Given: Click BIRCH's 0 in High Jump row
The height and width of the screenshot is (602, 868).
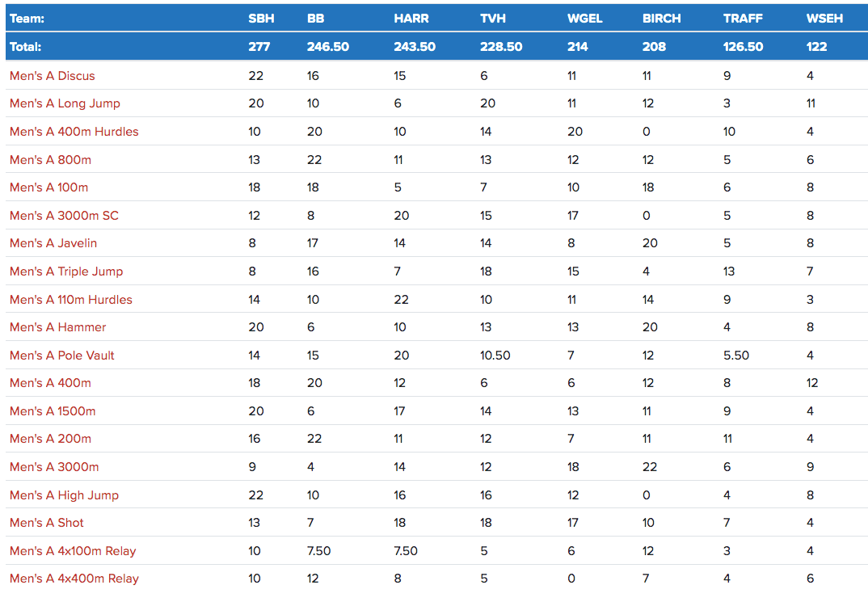Looking at the screenshot, I should click(x=647, y=495).
